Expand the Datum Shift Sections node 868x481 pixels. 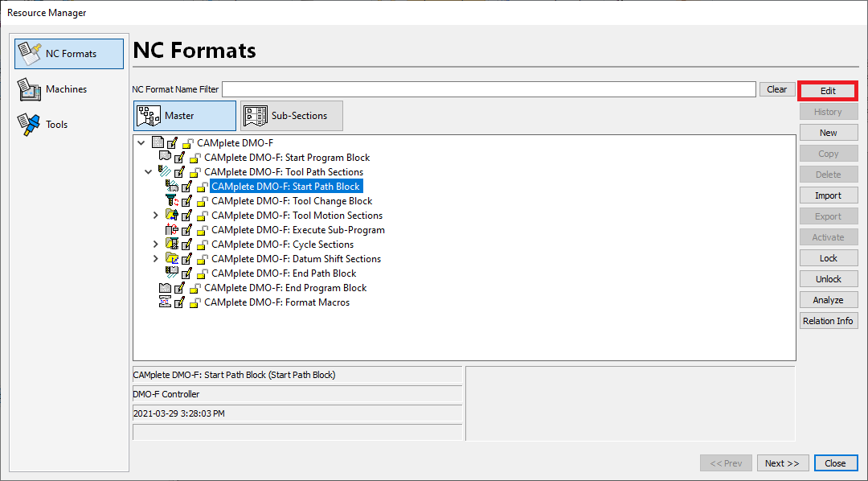(155, 258)
